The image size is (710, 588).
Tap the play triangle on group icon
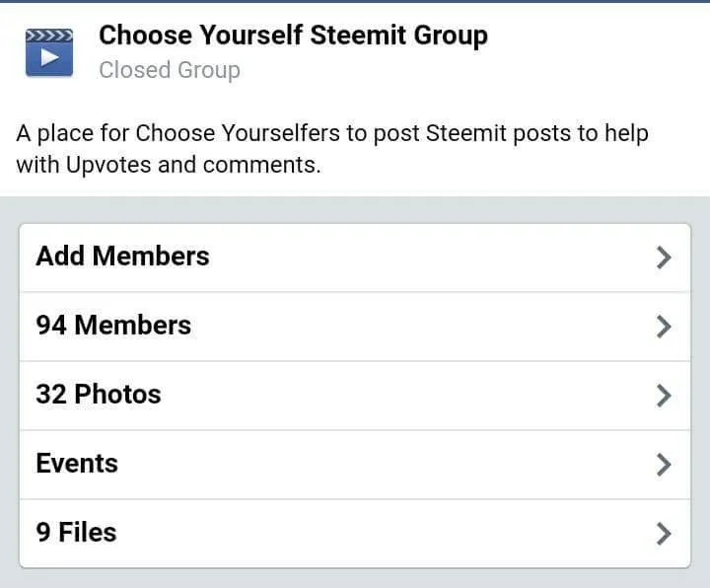pyautogui.click(x=49, y=57)
